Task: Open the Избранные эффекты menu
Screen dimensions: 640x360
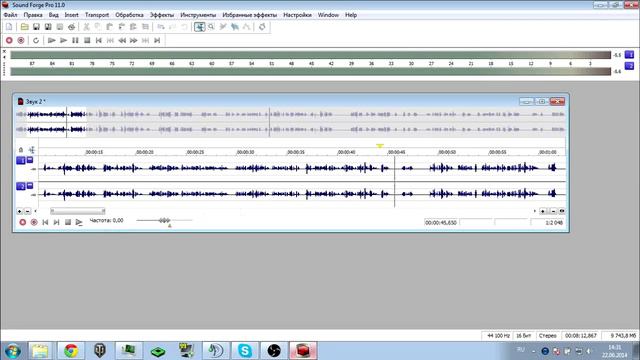Action: 249,15
